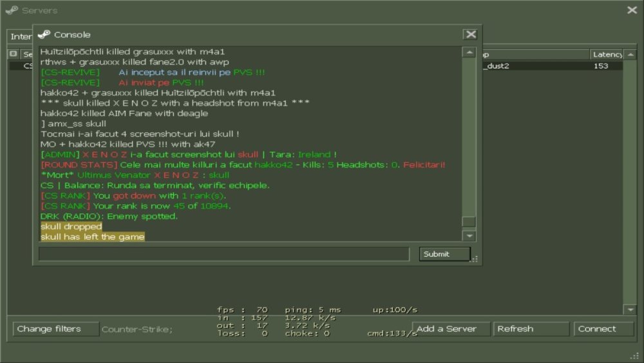644x363 pixels.
Task: Click the 'CS | Balance' console line
Action: 155,186
